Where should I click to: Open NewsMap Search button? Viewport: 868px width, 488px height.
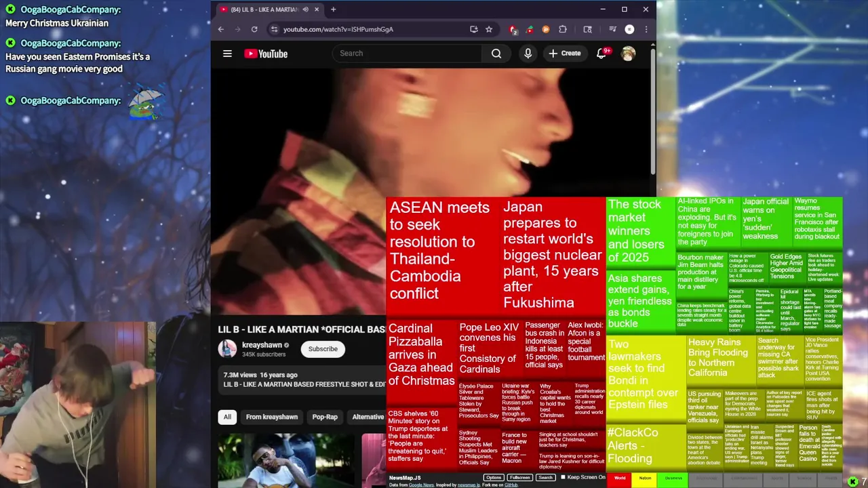point(545,477)
